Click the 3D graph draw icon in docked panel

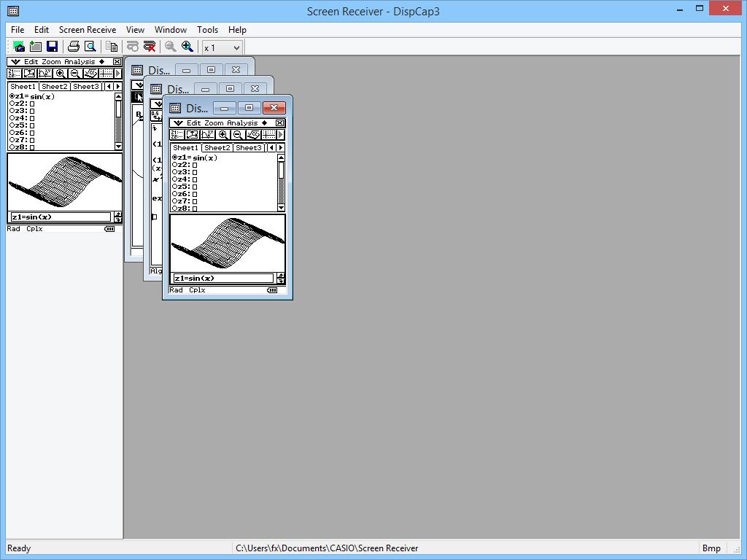click(x=44, y=74)
